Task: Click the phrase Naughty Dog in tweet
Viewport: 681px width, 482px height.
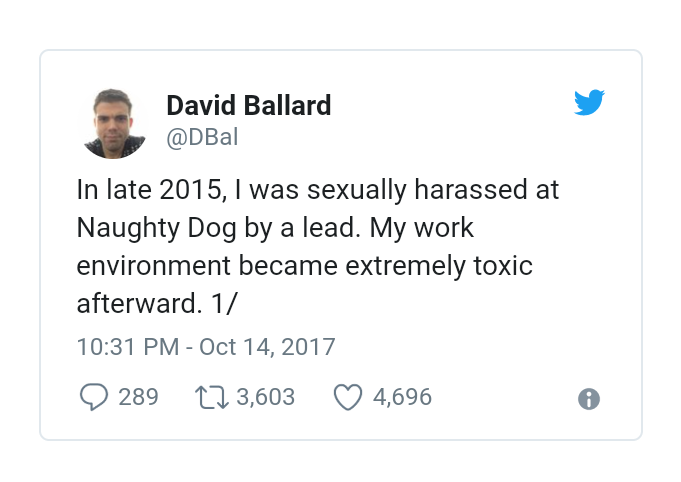Action: pyautogui.click(x=156, y=228)
